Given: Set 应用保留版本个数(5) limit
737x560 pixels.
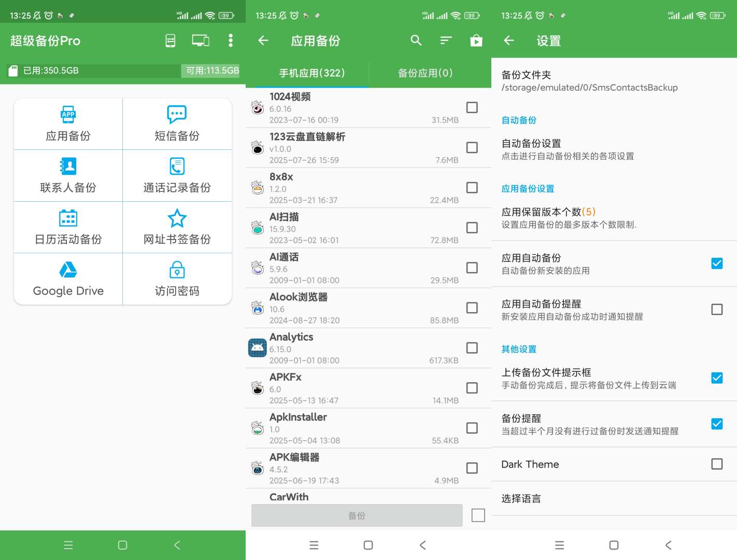Looking at the screenshot, I should click(x=614, y=218).
